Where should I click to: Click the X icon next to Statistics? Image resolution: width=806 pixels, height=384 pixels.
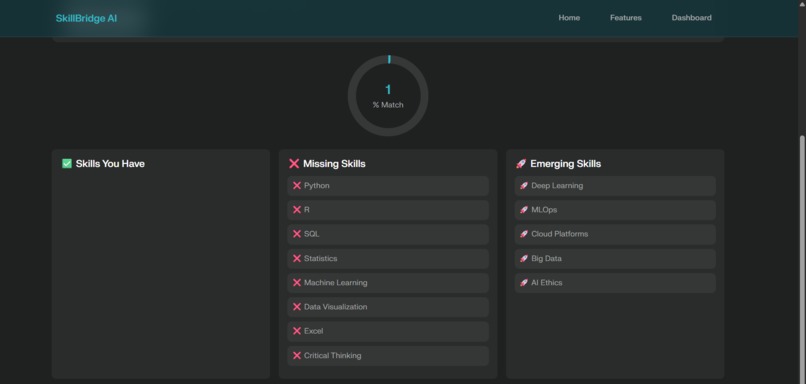click(297, 259)
